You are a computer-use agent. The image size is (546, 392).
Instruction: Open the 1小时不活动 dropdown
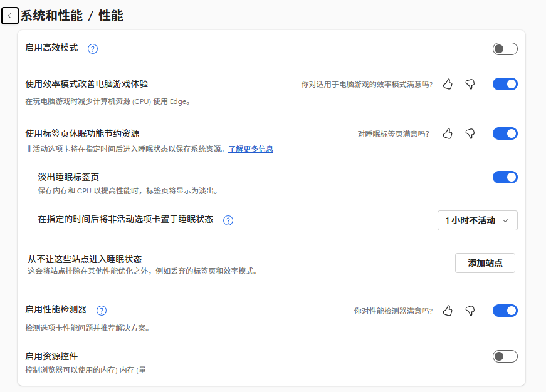[477, 220]
